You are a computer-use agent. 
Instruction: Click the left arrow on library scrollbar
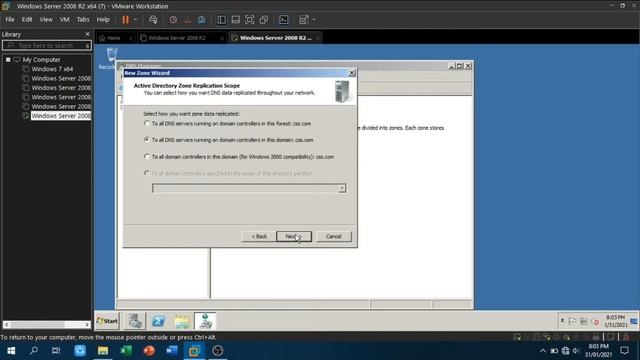(7, 324)
